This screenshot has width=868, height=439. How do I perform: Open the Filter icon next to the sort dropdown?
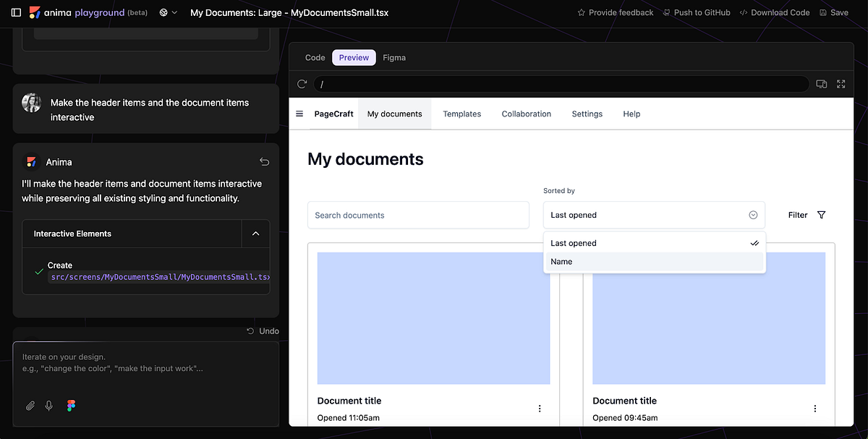(x=821, y=215)
